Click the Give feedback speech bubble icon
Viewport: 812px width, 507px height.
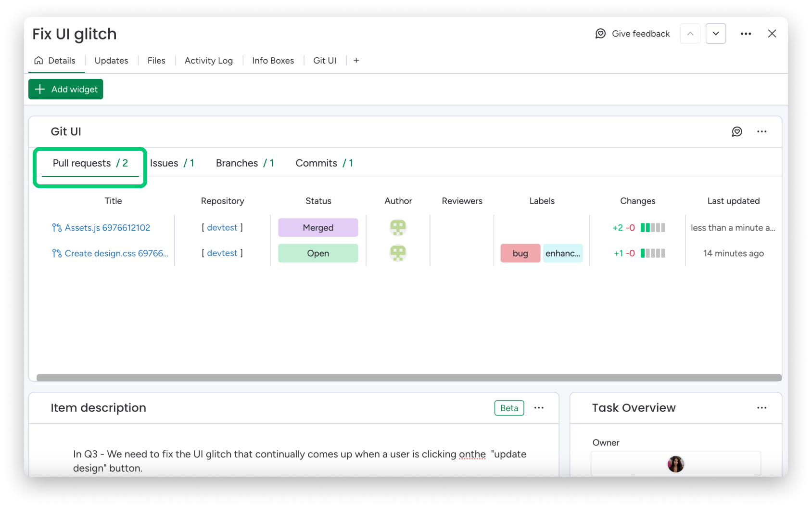[x=600, y=34]
